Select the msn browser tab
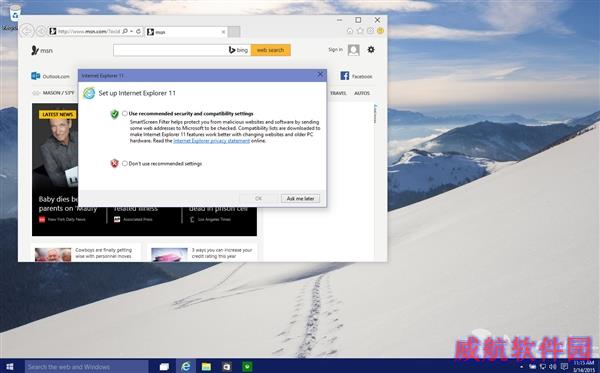Image resolution: width=600 pixels, height=373 pixels. click(x=186, y=32)
